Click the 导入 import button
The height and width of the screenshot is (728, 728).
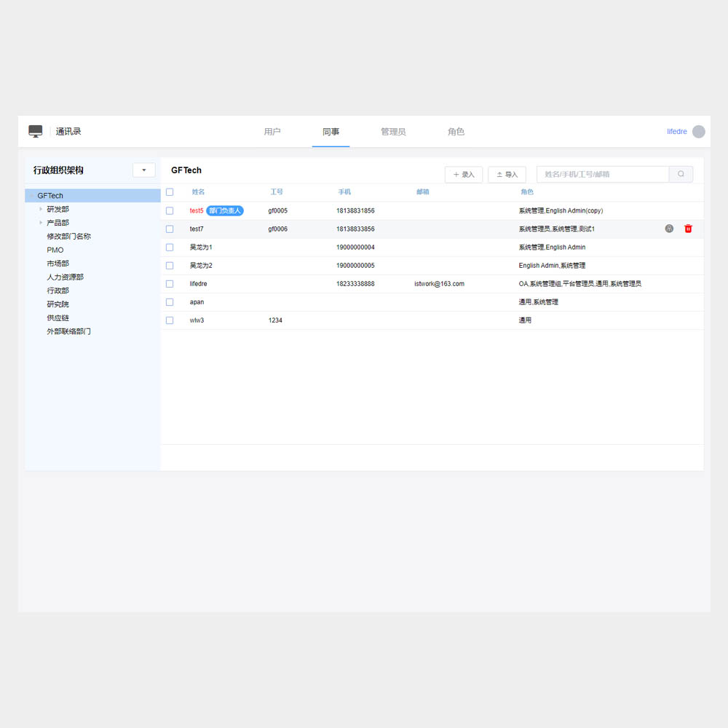[x=507, y=175]
